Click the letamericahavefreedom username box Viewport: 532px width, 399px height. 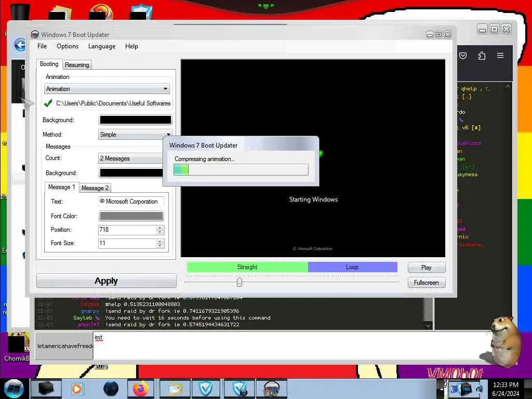[x=64, y=345]
